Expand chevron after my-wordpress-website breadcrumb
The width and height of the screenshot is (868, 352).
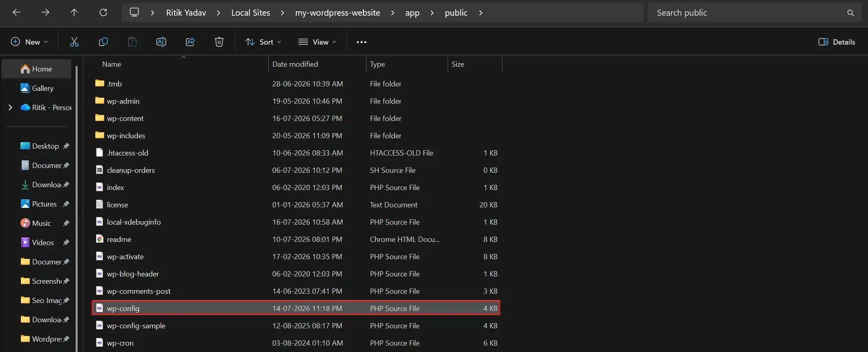coord(393,13)
